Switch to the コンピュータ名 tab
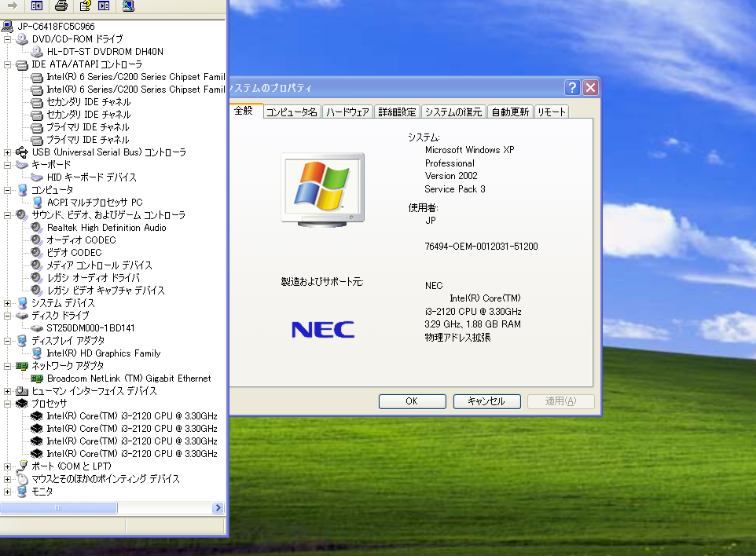756x556 pixels. (292, 112)
